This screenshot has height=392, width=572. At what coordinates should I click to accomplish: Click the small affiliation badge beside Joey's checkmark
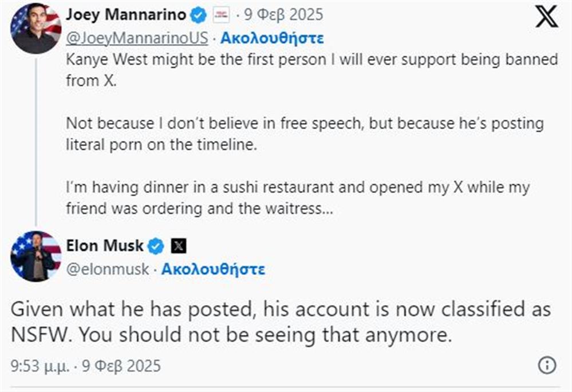[x=220, y=15]
